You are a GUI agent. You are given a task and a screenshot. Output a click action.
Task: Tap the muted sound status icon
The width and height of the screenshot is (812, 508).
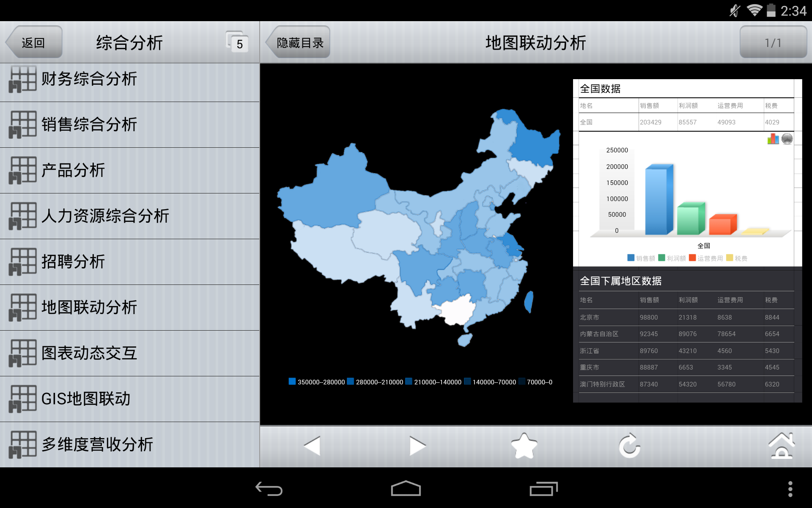735,10
